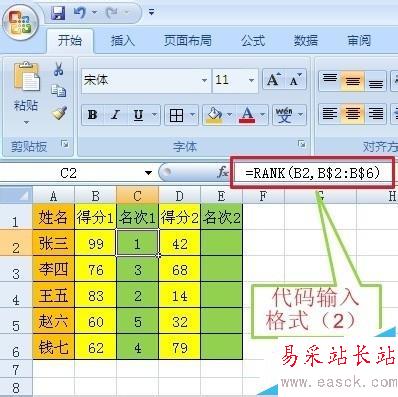Screen dimensions: 398x397
Task: Increase font size with the large A
Action: pyautogui.click(x=273, y=80)
